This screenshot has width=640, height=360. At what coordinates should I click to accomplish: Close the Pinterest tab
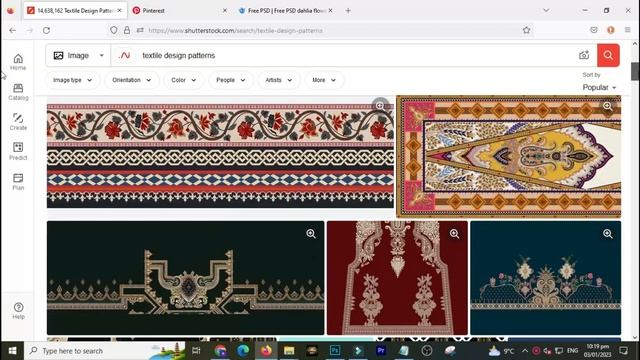225,11
